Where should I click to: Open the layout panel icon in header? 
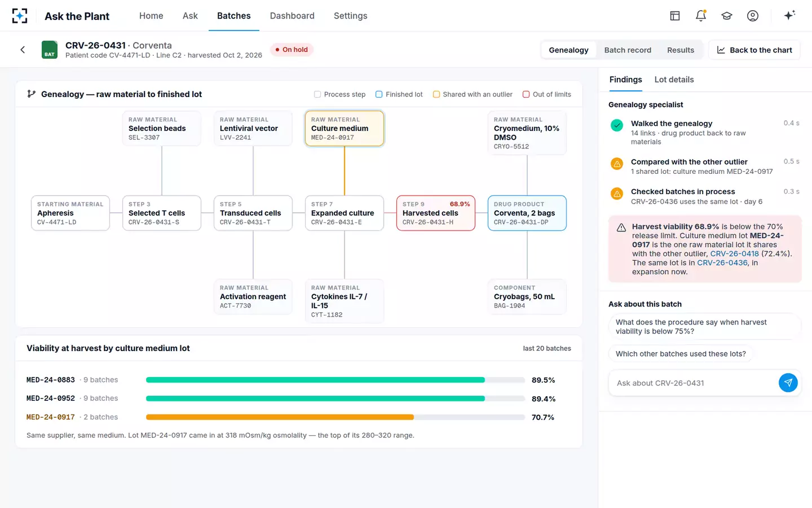pos(675,16)
